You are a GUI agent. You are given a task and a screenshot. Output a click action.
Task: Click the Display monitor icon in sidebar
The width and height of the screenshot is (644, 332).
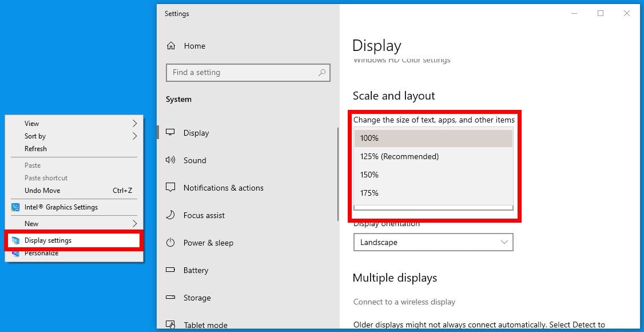point(170,133)
